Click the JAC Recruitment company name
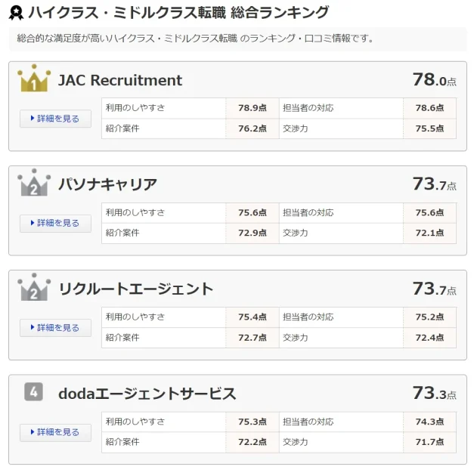474x476 pixels. [x=120, y=80]
